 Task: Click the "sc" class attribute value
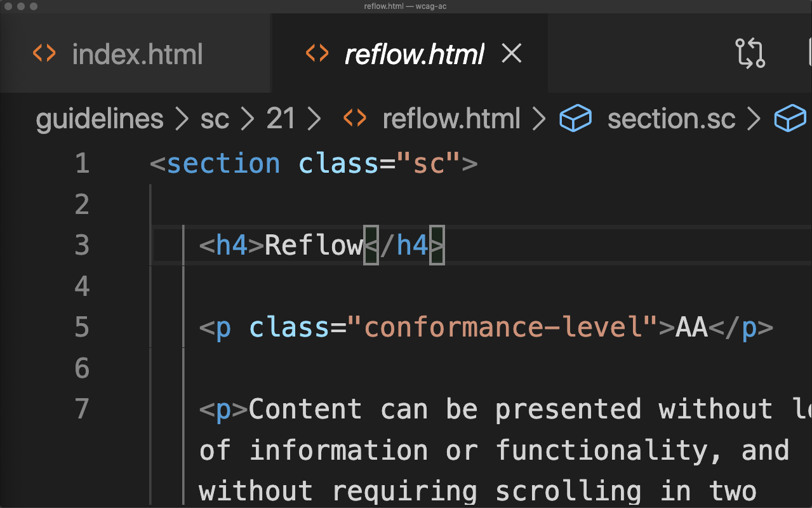tap(429, 164)
